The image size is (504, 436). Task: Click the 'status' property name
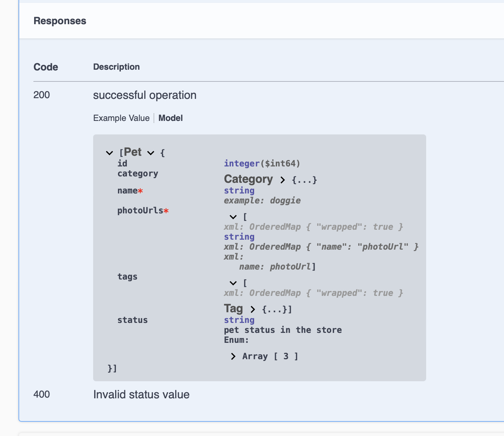pos(133,320)
